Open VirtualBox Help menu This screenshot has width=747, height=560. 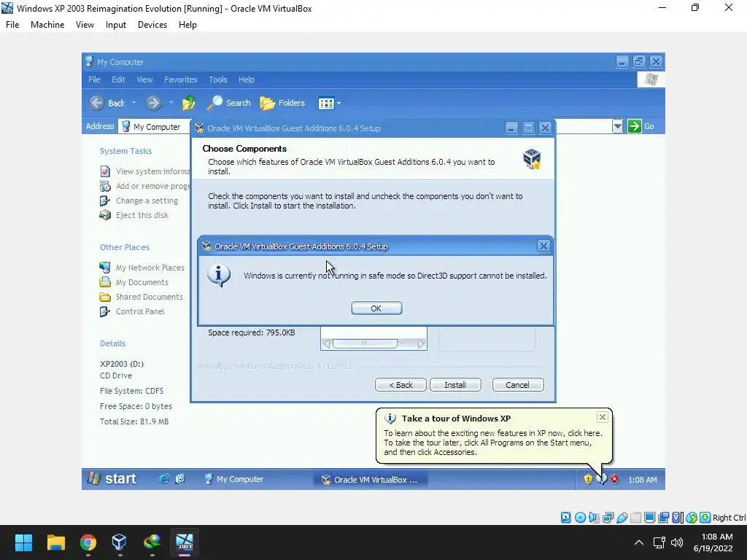(187, 25)
